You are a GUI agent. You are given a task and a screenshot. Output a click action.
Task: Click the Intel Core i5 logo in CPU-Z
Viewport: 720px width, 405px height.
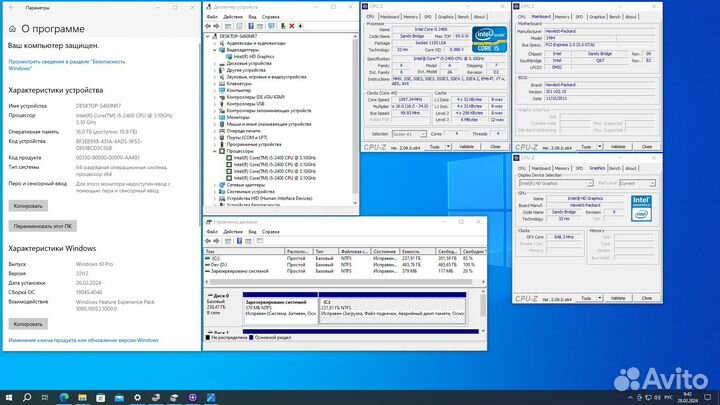(x=489, y=39)
